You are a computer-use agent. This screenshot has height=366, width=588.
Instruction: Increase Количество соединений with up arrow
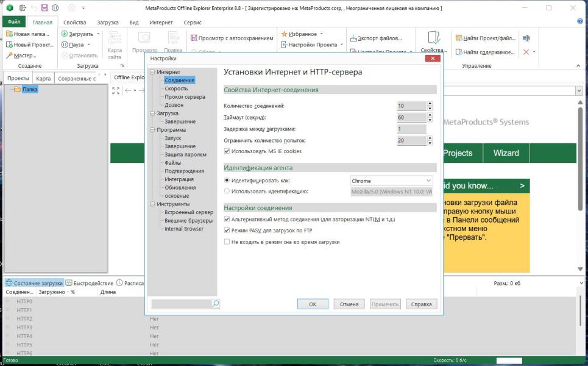430,103
